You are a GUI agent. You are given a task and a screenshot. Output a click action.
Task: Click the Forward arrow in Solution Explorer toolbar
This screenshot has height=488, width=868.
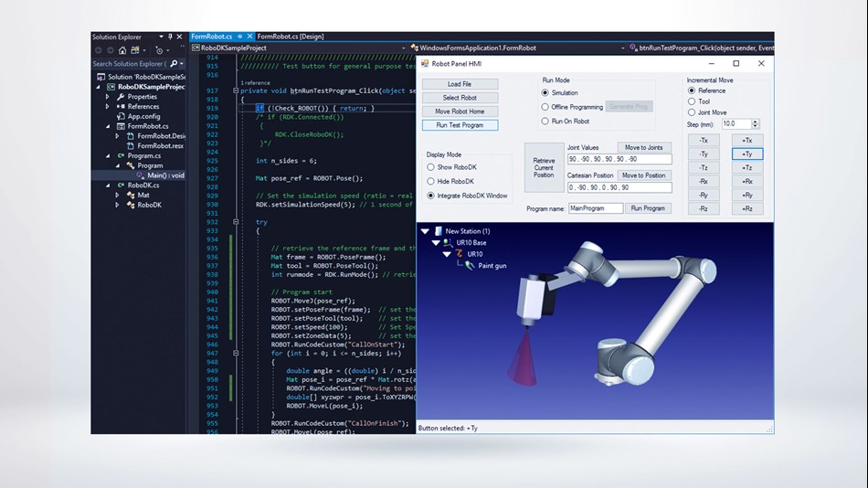coord(111,50)
